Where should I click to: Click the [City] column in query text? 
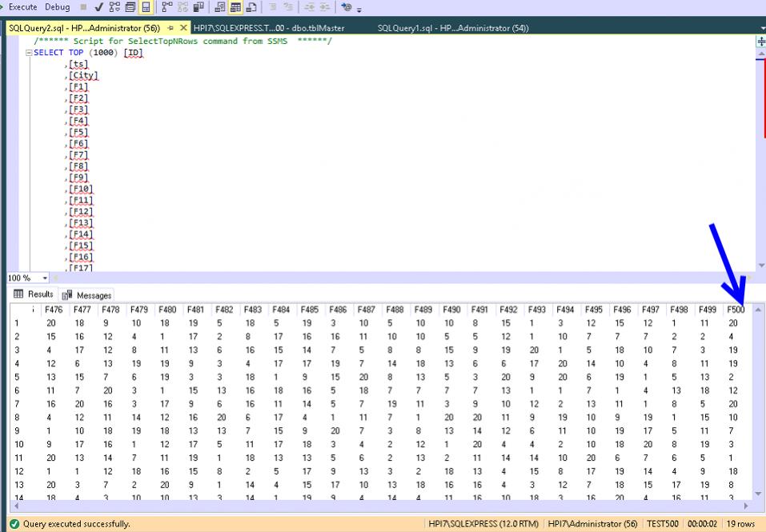(x=83, y=76)
